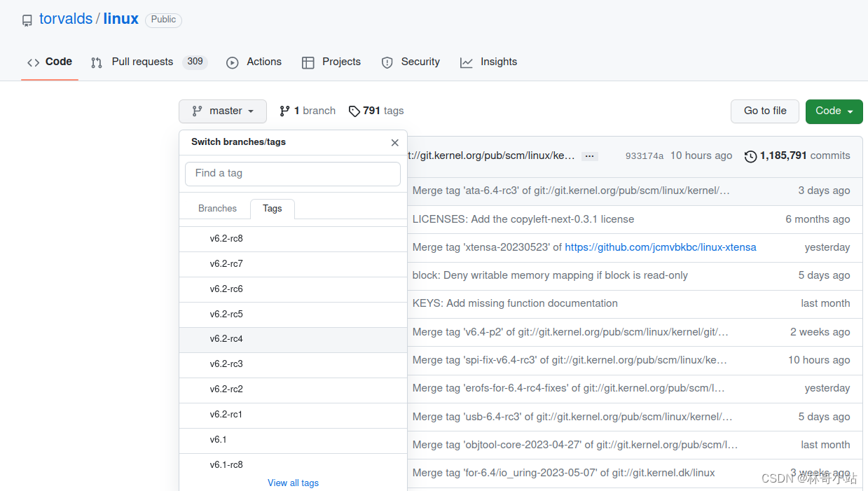
Task: View the Insights tab
Action: (x=488, y=62)
